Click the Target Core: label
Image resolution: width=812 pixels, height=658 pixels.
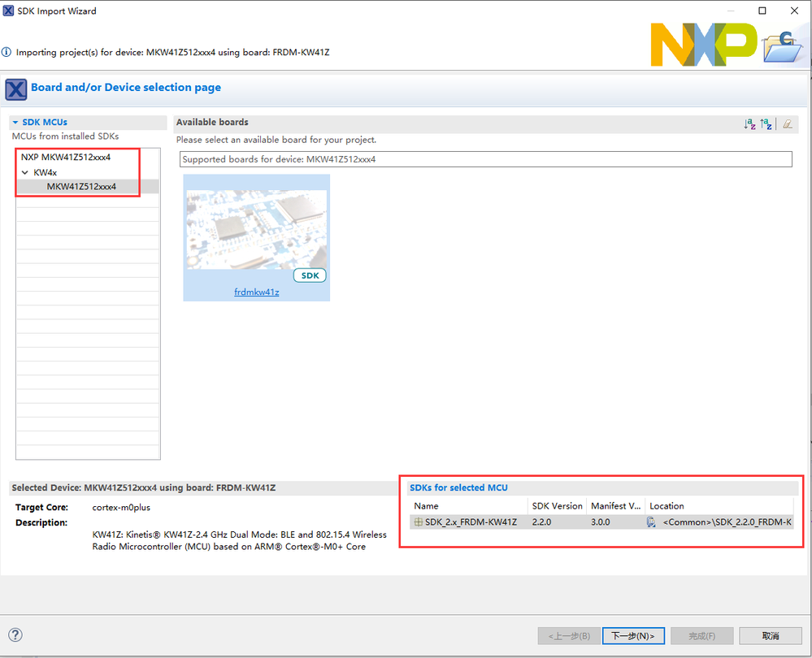coord(41,508)
